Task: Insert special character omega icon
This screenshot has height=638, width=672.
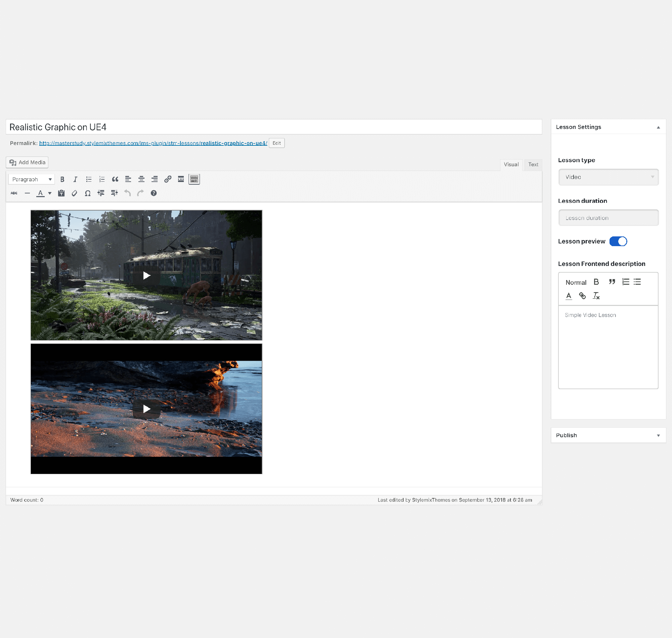Action: (87, 193)
